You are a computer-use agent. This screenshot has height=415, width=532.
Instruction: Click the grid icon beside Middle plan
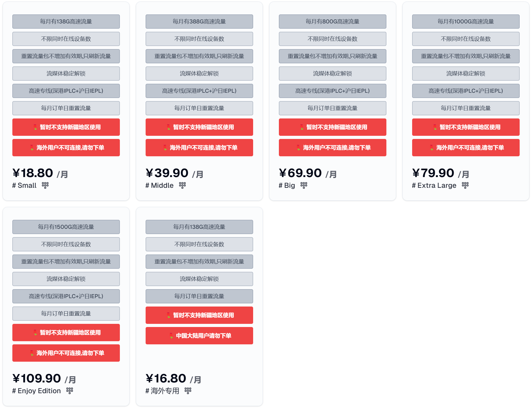(182, 185)
